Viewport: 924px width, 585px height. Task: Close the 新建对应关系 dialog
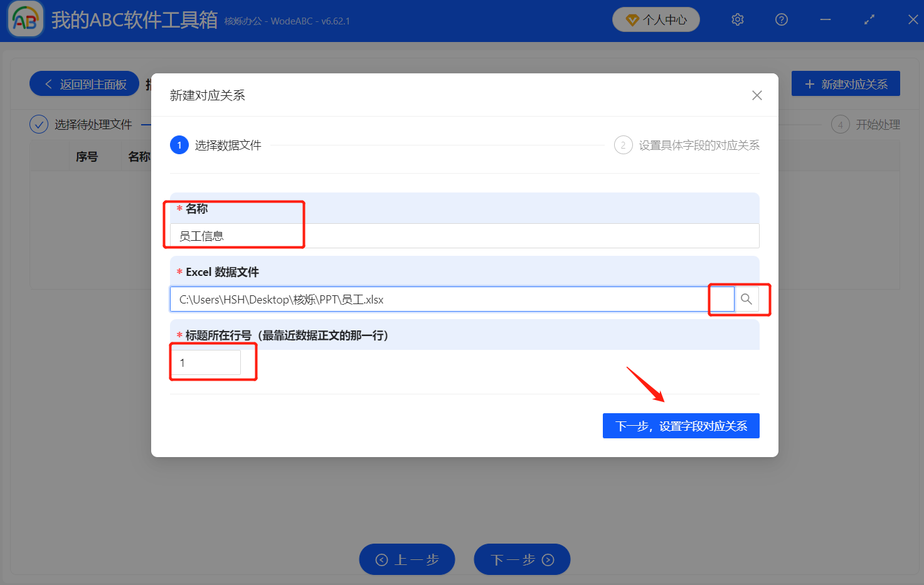(757, 95)
